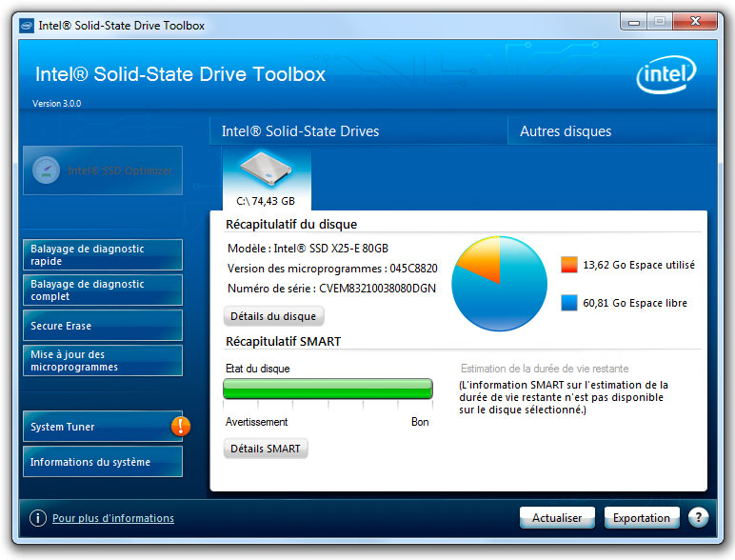Click the green Etat du disque health bar
Screen dimensions: 735x560
coord(328,389)
